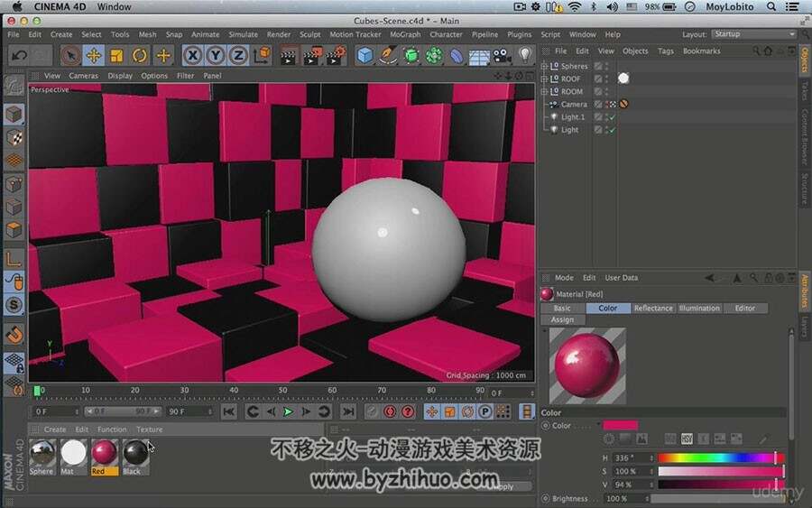Click the Undo arrow icon
812x508 pixels.
pyautogui.click(x=20, y=55)
